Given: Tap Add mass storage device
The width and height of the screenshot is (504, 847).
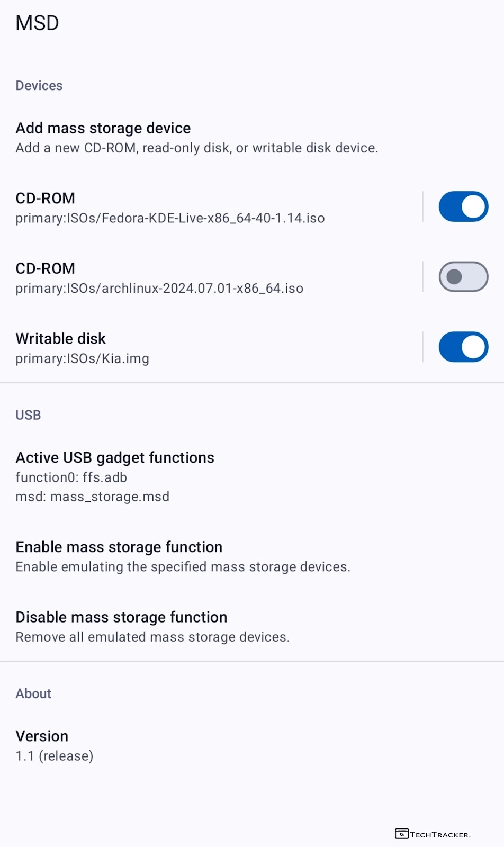Looking at the screenshot, I should click(x=196, y=138).
